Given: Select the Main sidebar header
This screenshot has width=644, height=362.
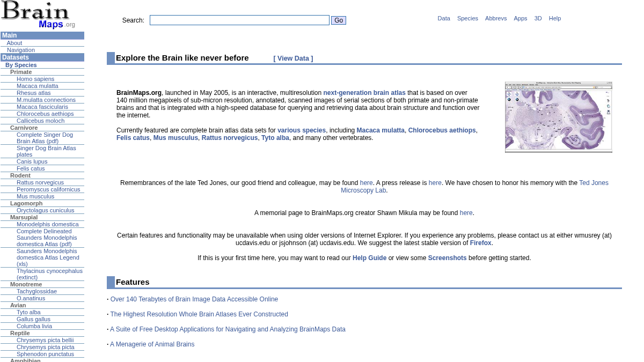Looking at the screenshot, I should [42, 35].
